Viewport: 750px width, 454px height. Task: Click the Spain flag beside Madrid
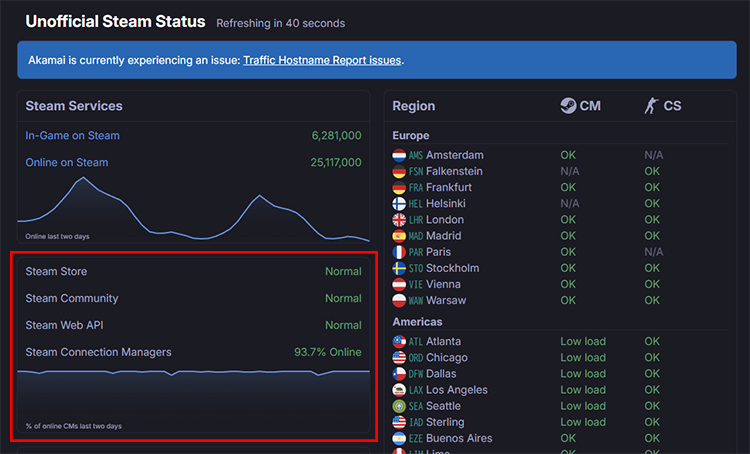coord(399,236)
